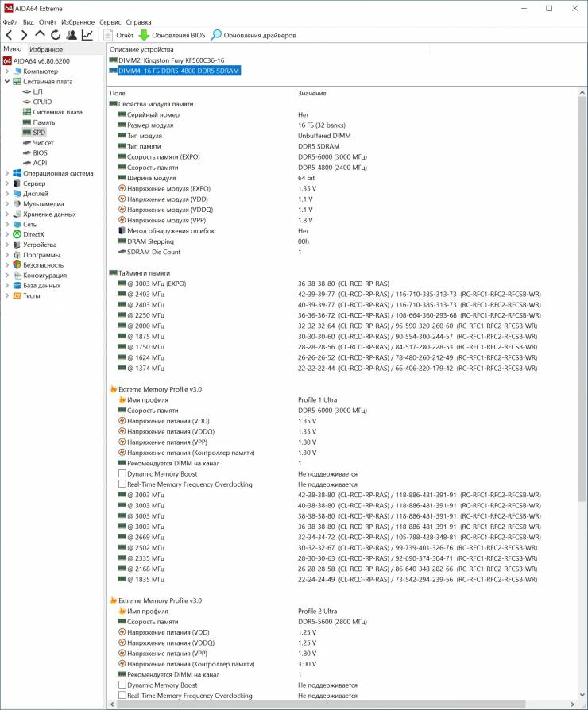
Task: Open Обновления BIOS from toolbar
Action: pos(172,35)
